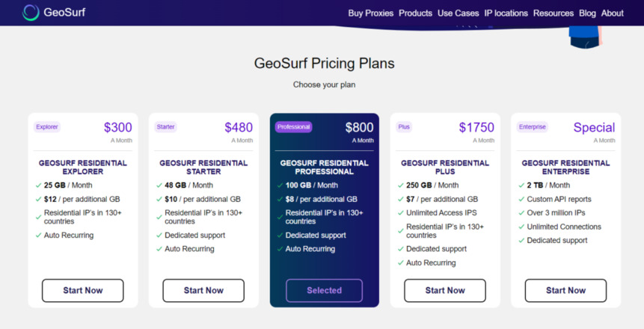
Task: Start Now on the Enterprise plan
Action: click(565, 290)
